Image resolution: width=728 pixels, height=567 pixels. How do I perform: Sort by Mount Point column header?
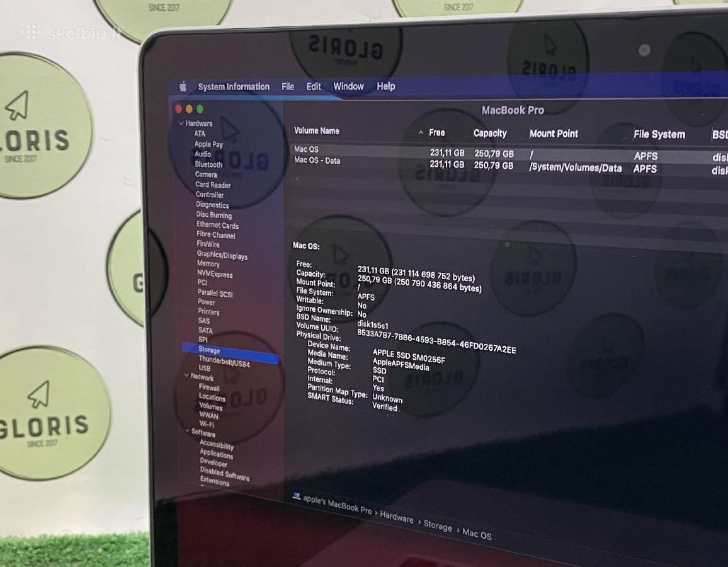554,134
